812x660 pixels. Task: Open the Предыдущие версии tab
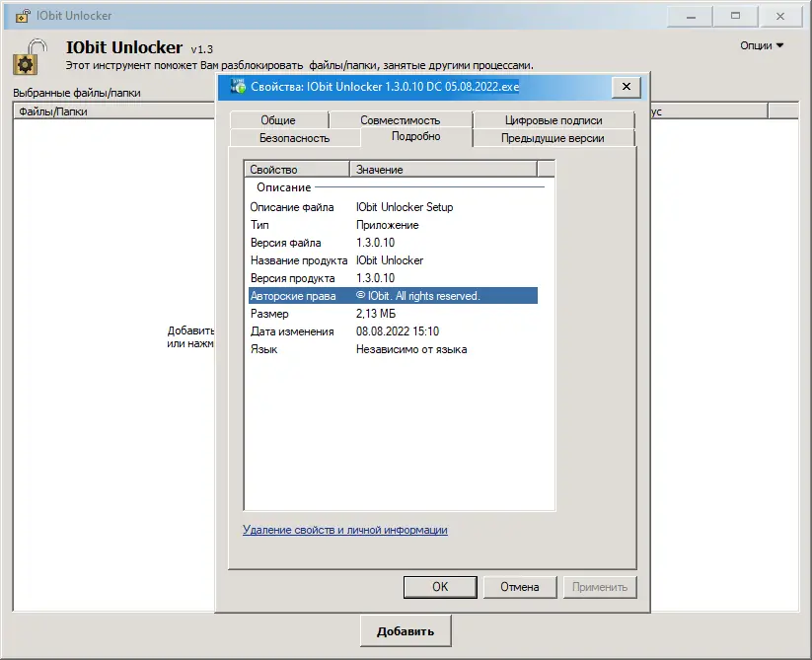click(x=554, y=138)
